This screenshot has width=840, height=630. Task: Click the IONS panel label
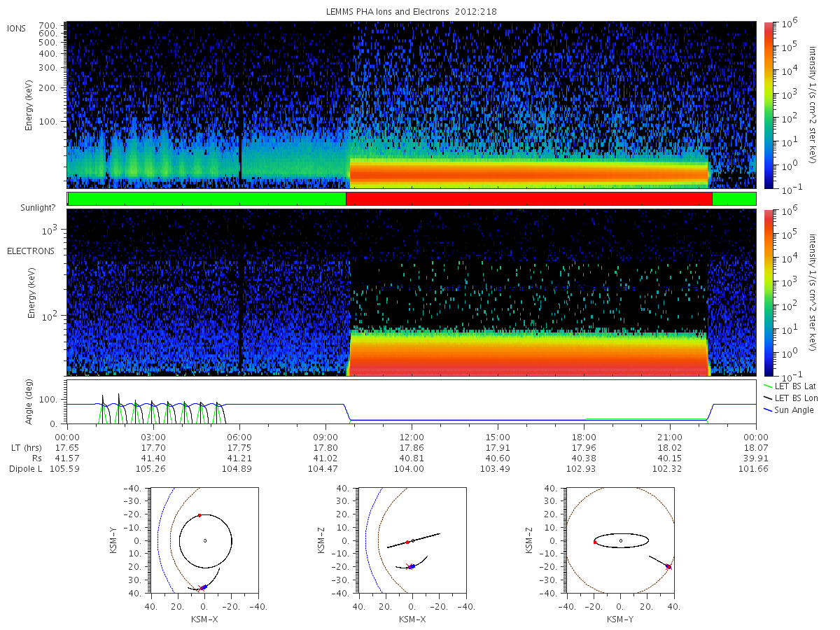pos(17,29)
